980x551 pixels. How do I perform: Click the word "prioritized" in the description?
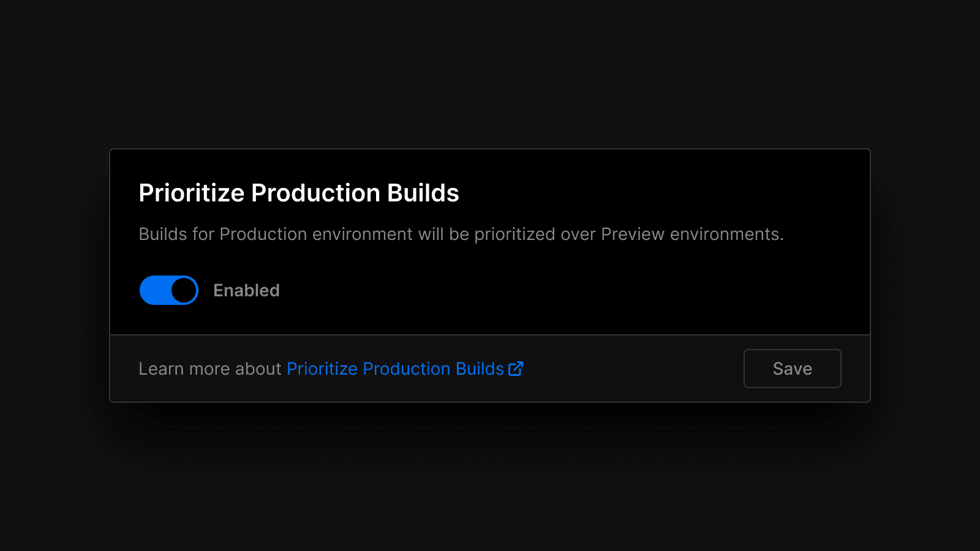pos(514,234)
